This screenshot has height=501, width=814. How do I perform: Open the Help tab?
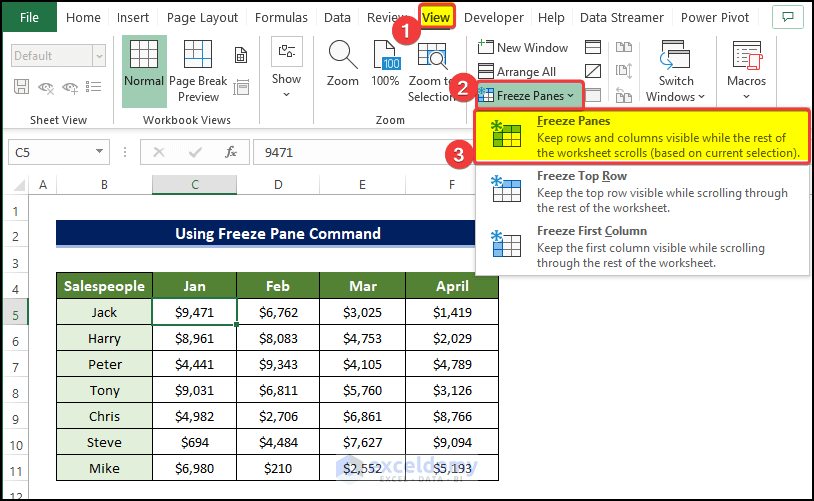[x=551, y=18]
